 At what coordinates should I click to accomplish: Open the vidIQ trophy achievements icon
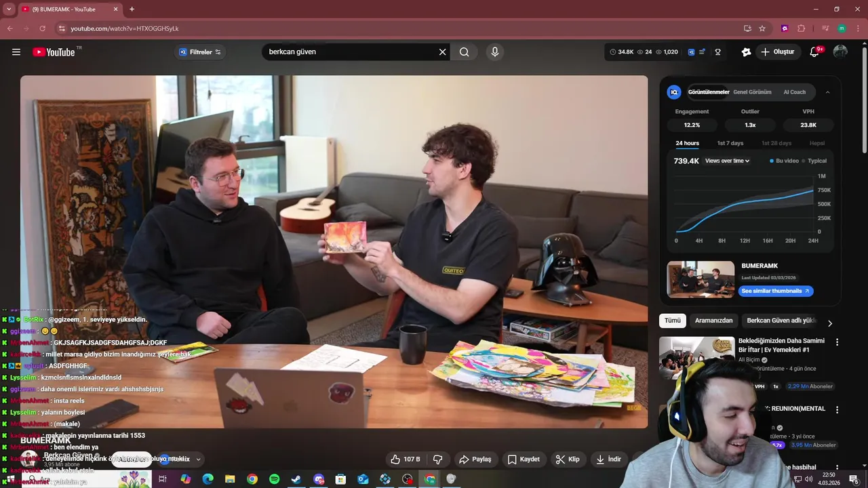(718, 52)
